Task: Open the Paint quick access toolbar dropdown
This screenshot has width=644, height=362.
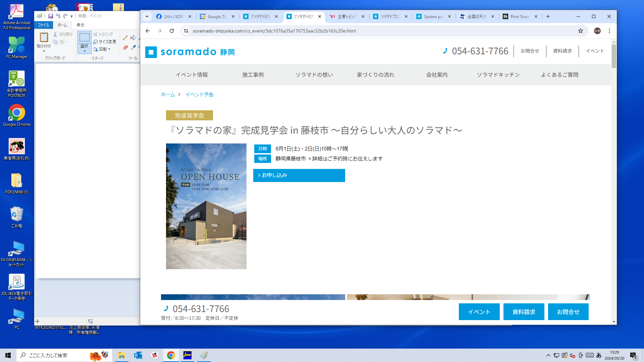Action: coord(71,16)
